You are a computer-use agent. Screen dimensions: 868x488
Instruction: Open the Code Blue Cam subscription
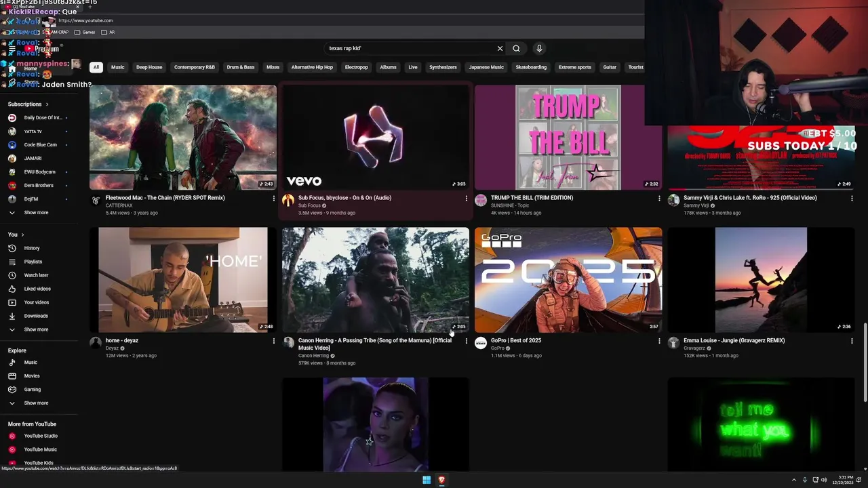[x=39, y=145]
